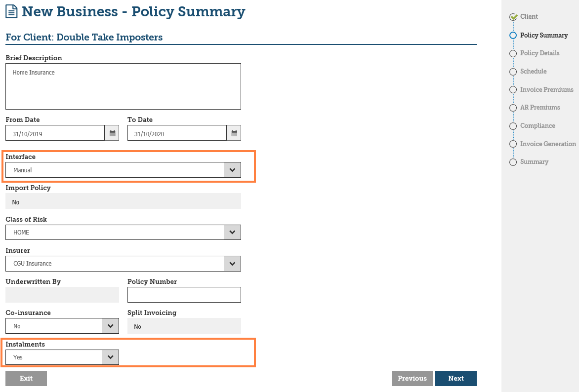The image size is (579, 392).
Task: Open the Co-insurance dropdown
Action: (110, 326)
